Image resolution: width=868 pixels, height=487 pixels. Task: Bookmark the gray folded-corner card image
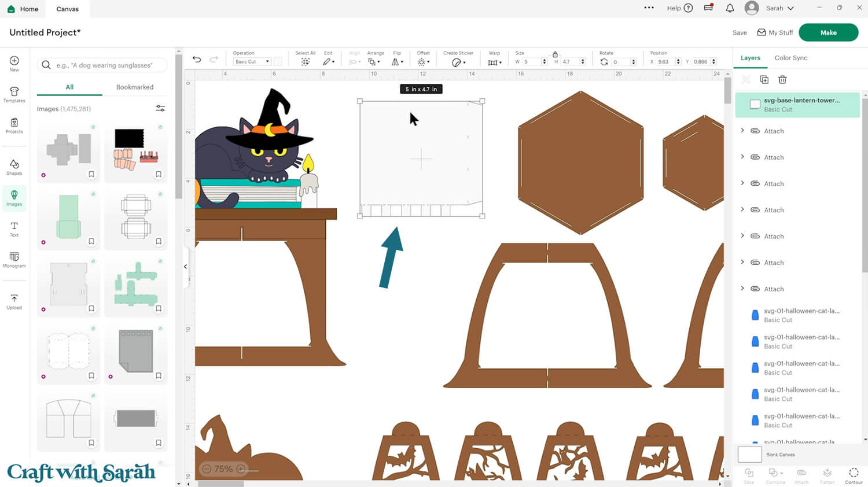coord(159,376)
